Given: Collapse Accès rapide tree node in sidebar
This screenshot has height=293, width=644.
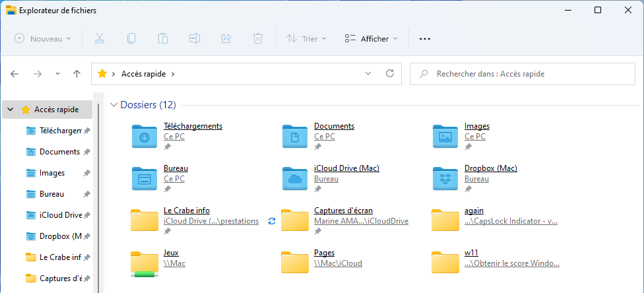Looking at the screenshot, I should tap(11, 110).
